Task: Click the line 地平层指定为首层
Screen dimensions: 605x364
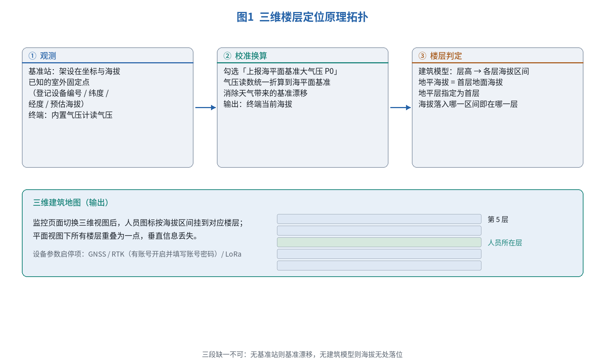Action: (449, 93)
